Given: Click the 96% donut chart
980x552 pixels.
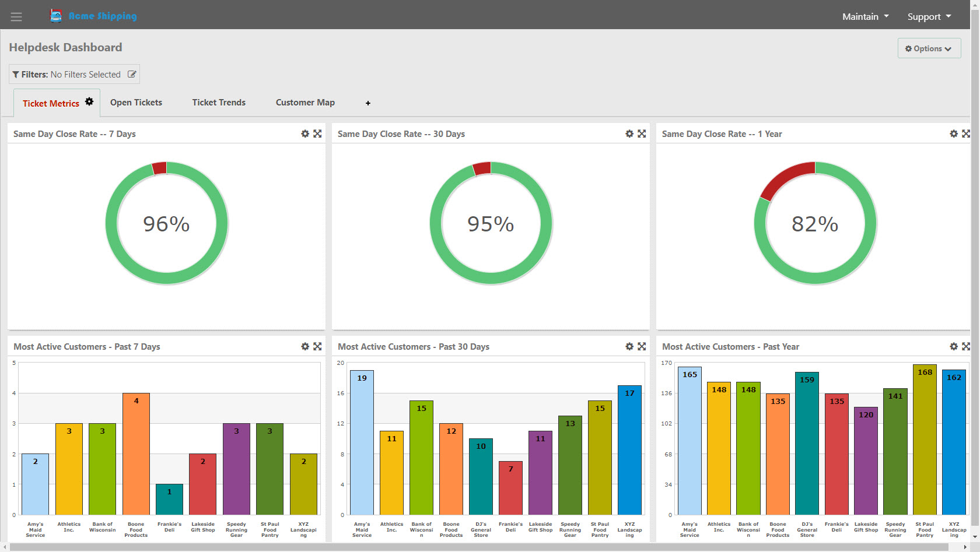Looking at the screenshot, I should pyautogui.click(x=167, y=223).
